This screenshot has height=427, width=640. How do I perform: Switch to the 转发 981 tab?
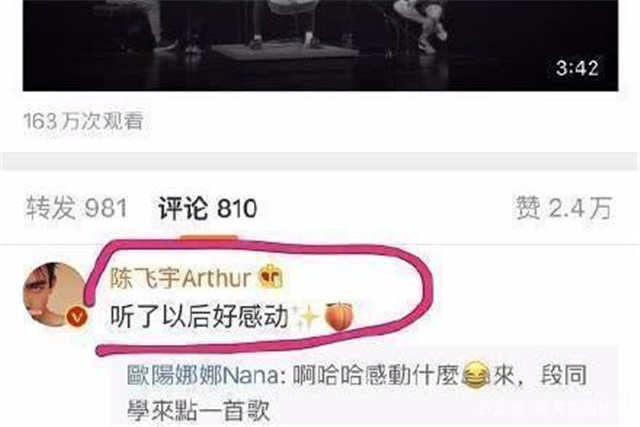77,207
